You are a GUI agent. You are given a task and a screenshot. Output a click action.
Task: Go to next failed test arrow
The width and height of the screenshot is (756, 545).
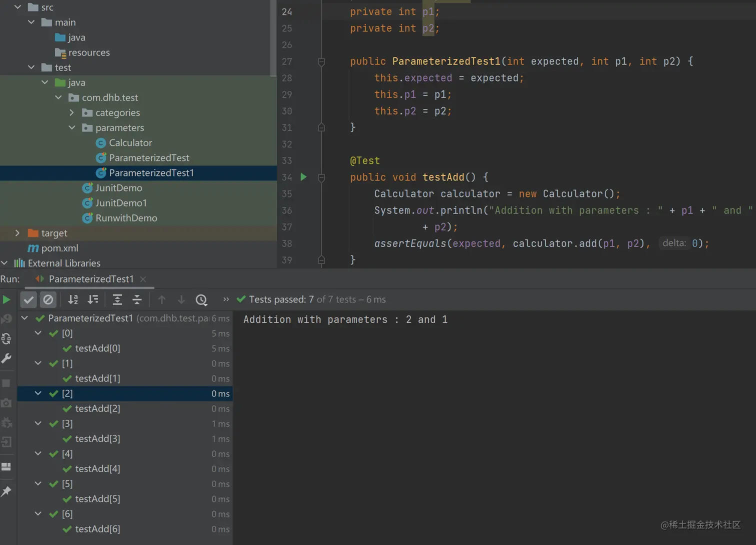[181, 299]
